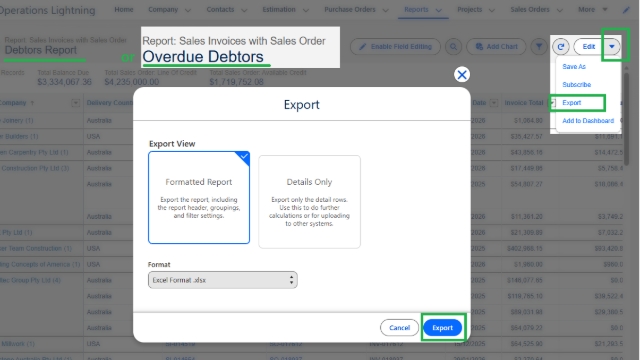The height and width of the screenshot is (360, 640).
Task: Click the pencil edit icon in nav bar
Action: pos(626,10)
